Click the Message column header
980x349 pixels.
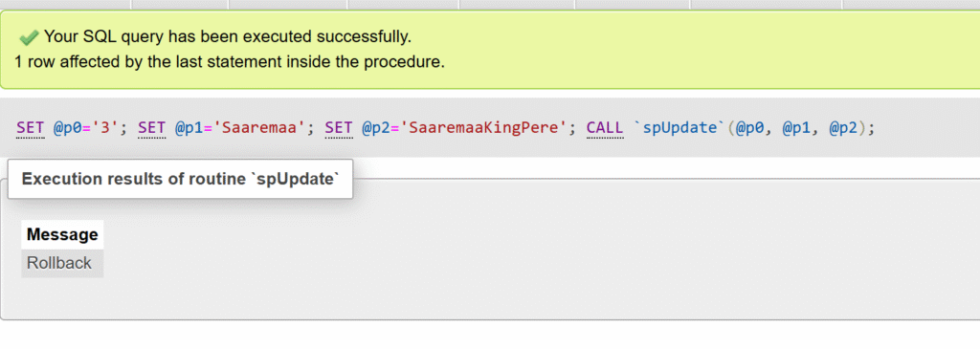tap(62, 235)
